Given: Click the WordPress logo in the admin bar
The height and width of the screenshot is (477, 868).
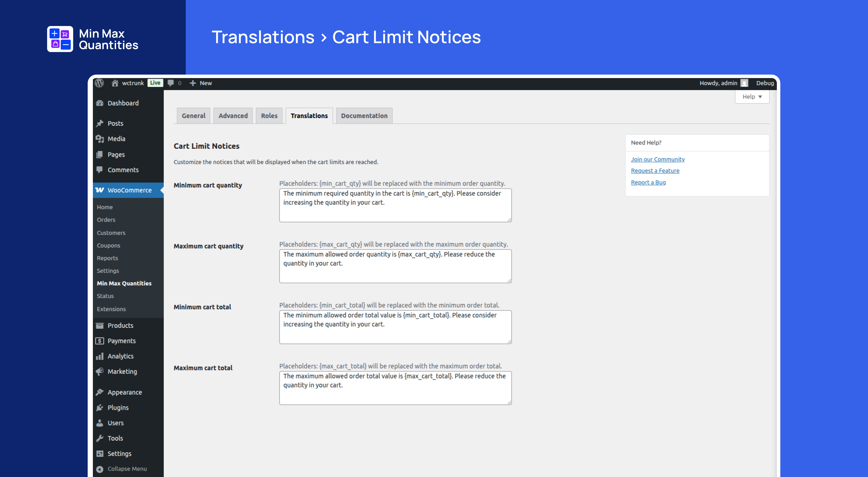Looking at the screenshot, I should pos(99,83).
